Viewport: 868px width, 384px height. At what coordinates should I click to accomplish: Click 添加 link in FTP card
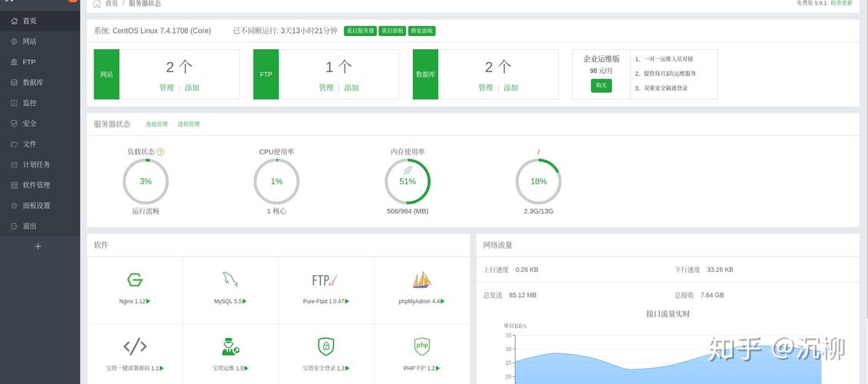point(351,88)
